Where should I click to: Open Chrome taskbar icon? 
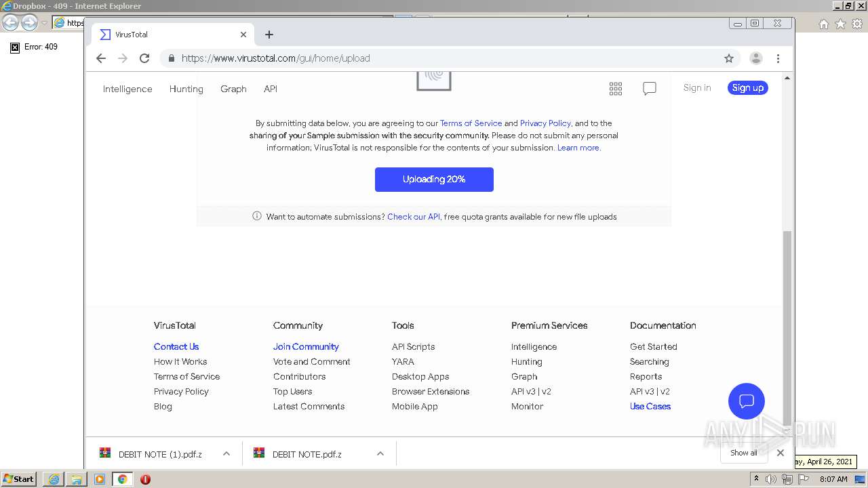click(x=122, y=479)
